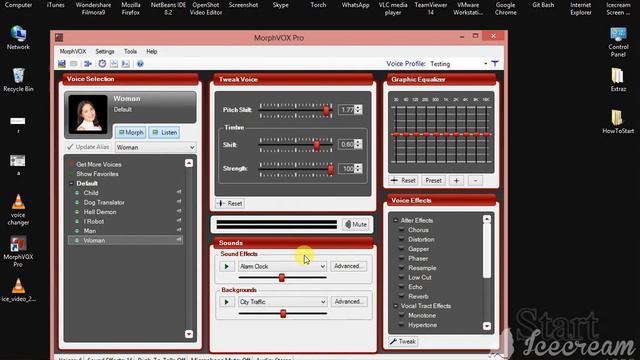
Task: Adjust the Pitch Shift value stepper
Action: click(x=358, y=110)
